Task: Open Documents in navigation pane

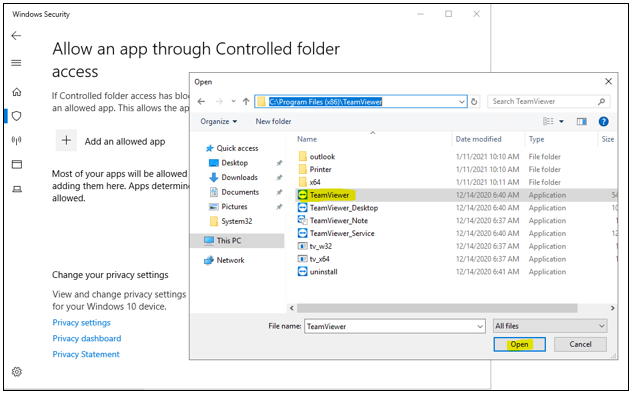Action: [x=234, y=192]
